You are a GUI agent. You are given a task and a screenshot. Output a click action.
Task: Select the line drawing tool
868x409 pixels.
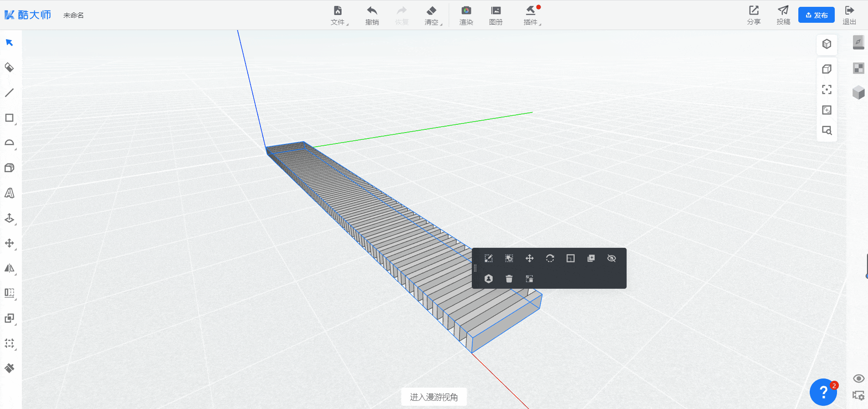(9, 93)
